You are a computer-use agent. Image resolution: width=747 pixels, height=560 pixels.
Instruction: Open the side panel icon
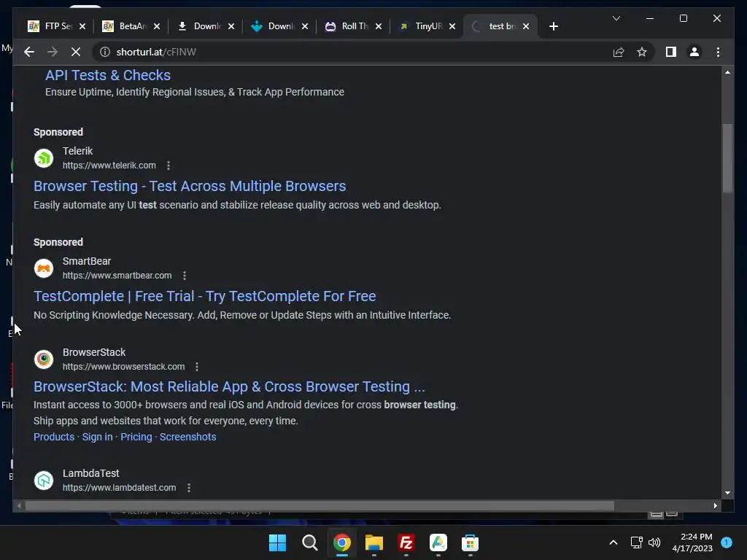tap(671, 52)
